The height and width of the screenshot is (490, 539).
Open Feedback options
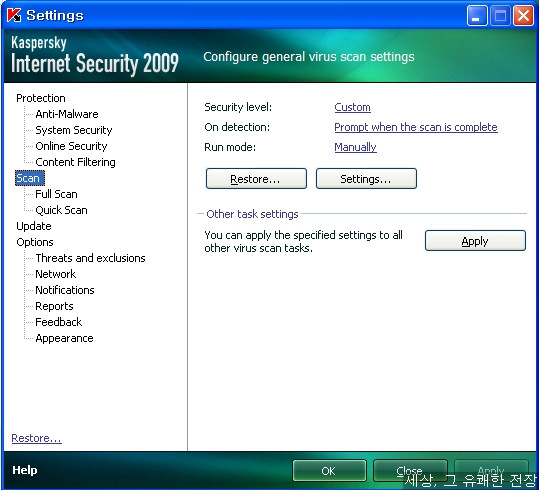click(x=58, y=322)
